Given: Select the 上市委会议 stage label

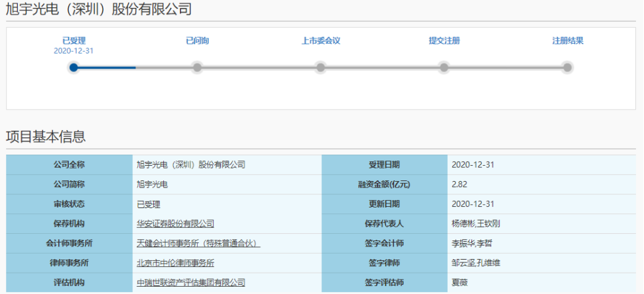Looking at the screenshot, I should [x=321, y=41].
